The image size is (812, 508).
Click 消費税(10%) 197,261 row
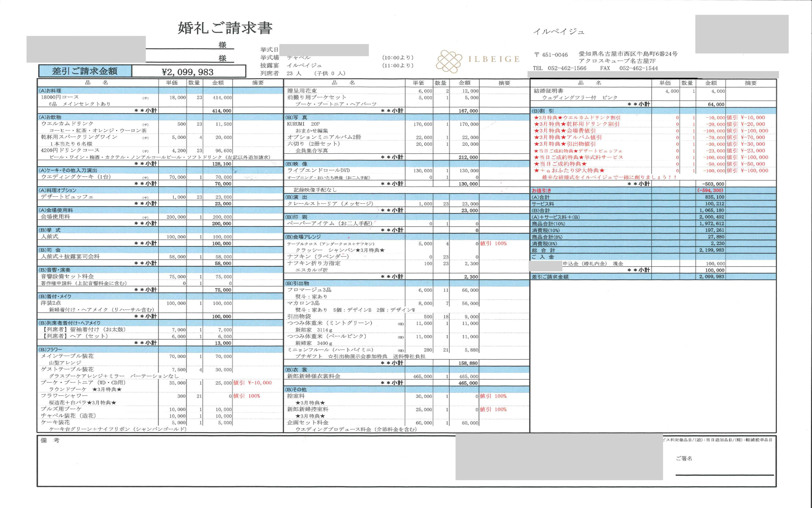[x=653, y=230]
